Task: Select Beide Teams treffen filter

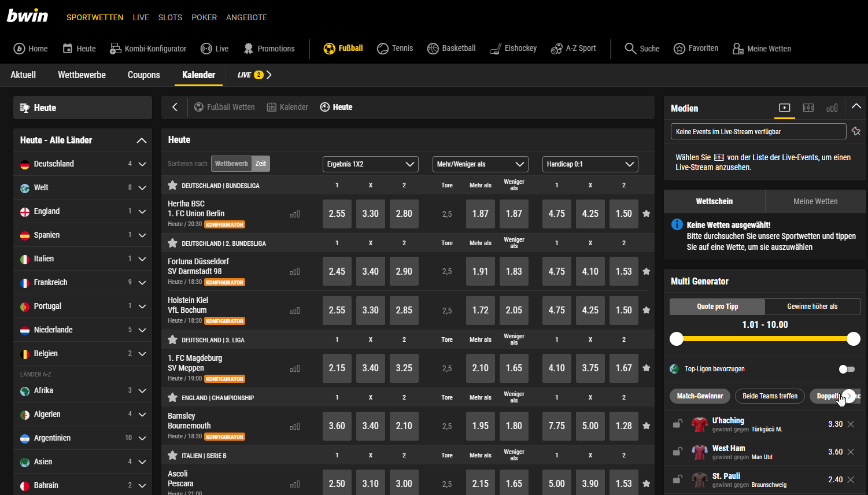Action: pyautogui.click(x=770, y=396)
